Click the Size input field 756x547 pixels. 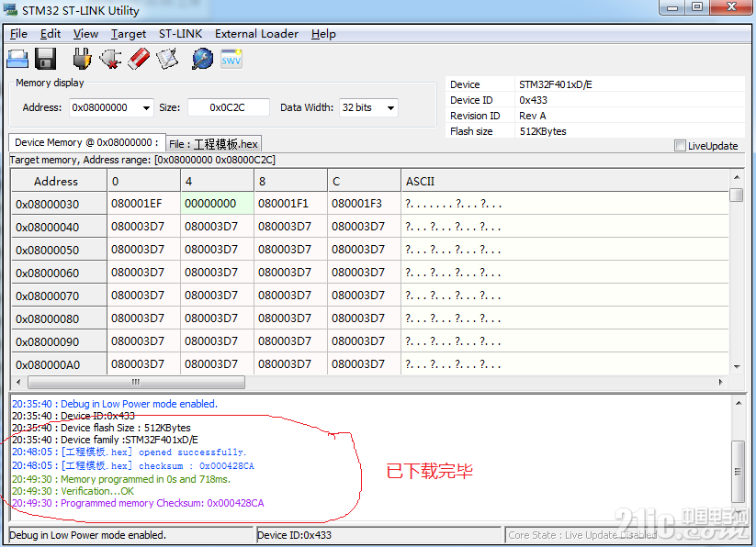pos(228,108)
